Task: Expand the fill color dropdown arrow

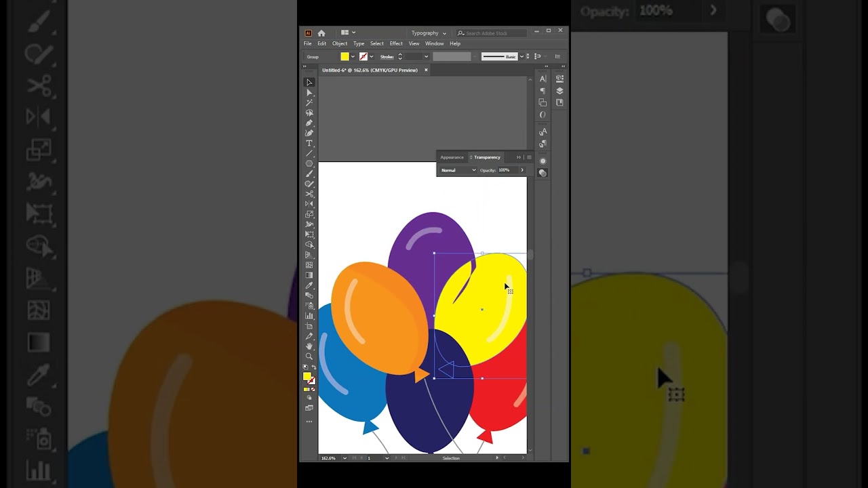Action: (353, 57)
